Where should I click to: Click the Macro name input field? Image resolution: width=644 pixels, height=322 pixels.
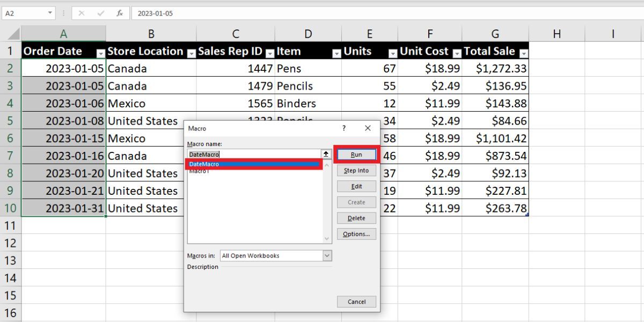(x=253, y=154)
